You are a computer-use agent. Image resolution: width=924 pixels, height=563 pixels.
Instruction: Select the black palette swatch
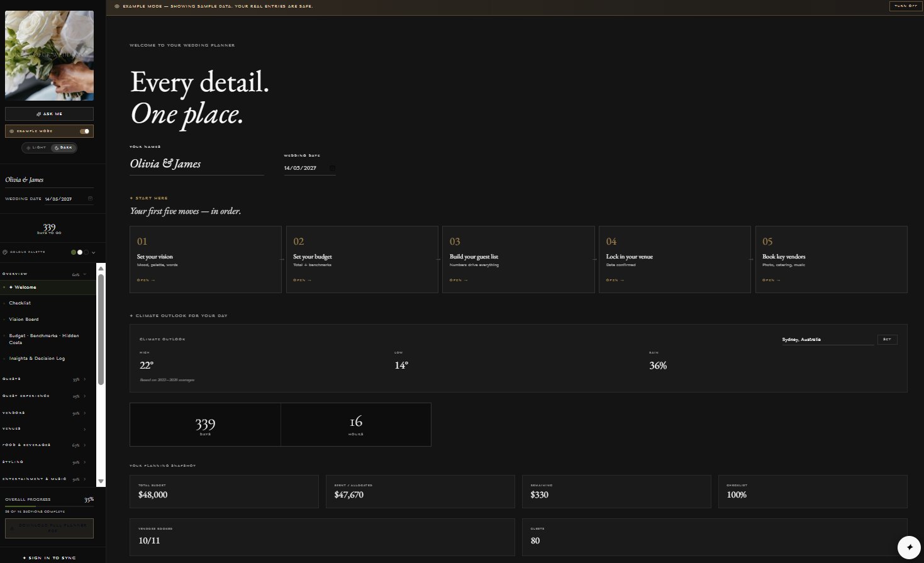(86, 252)
